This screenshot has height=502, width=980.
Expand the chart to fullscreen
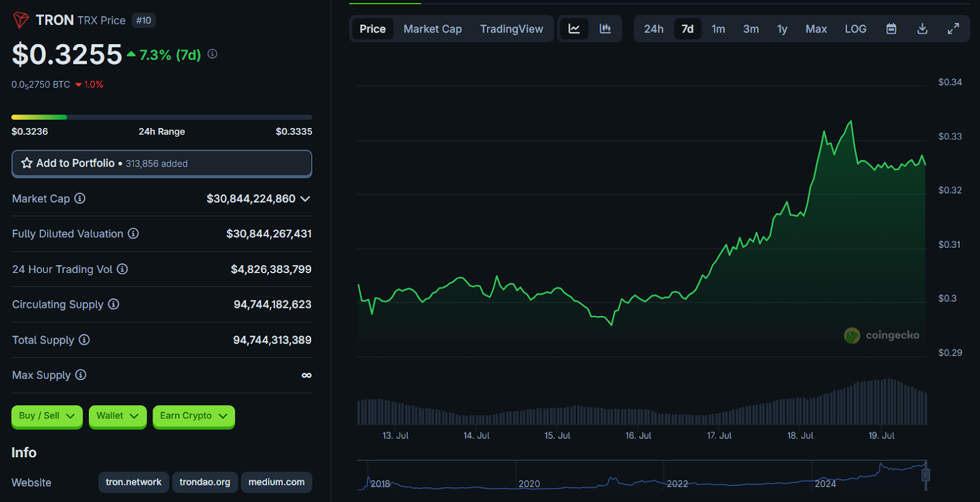(x=953, y=29)
